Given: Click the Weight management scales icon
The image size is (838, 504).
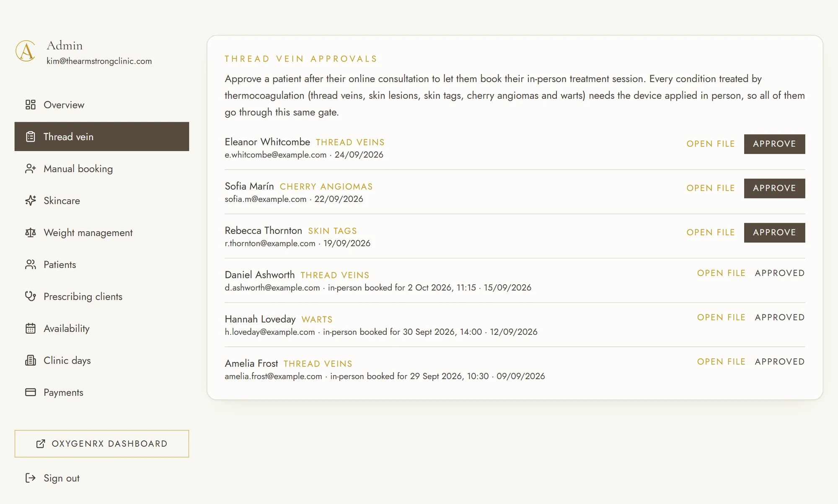Looking at the screenshot, I should coord(31,232).
